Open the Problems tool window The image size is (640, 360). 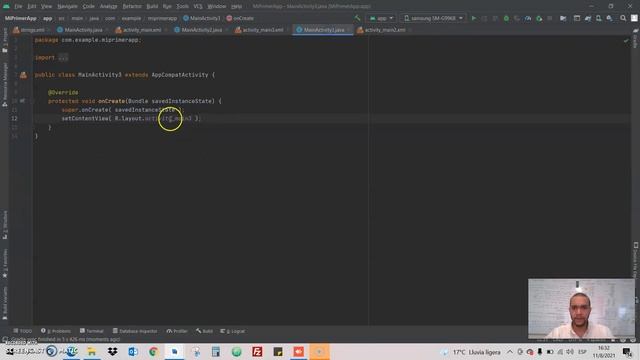pos(56,331)
